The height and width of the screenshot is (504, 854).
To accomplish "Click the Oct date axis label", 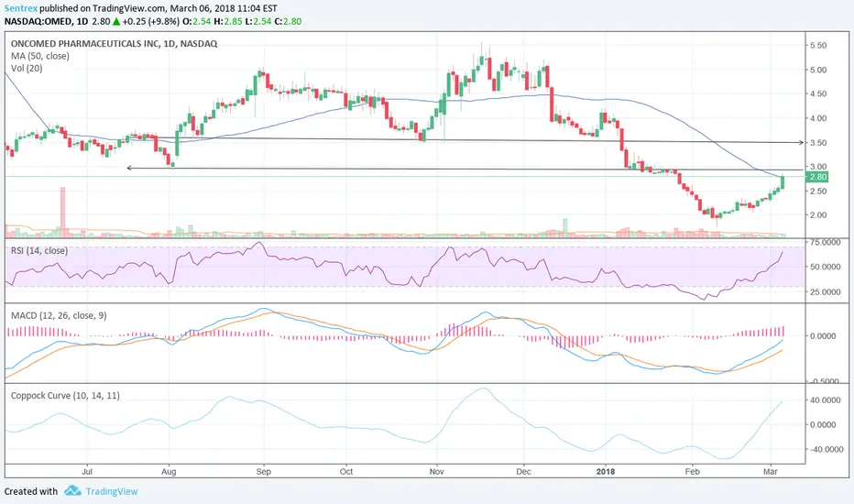I will 346,471.
